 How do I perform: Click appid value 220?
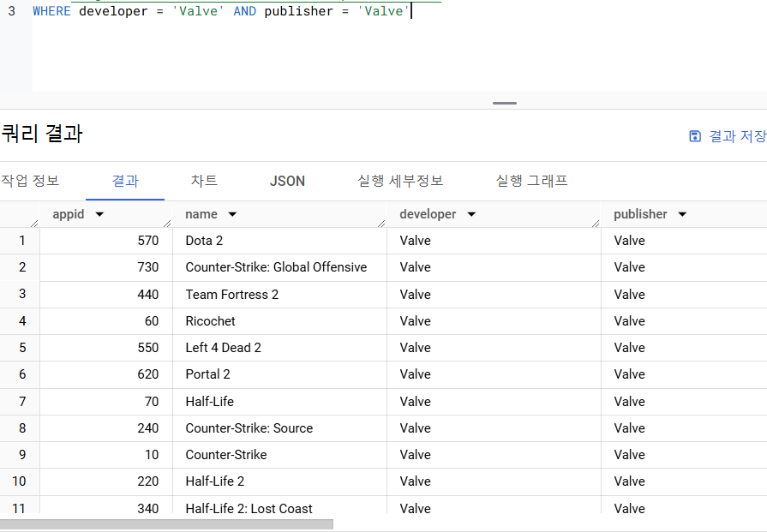pos(147,481)
